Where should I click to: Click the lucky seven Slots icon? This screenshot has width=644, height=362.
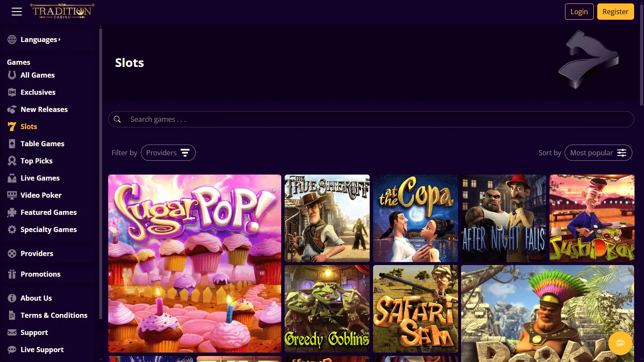tap(12, 127)
